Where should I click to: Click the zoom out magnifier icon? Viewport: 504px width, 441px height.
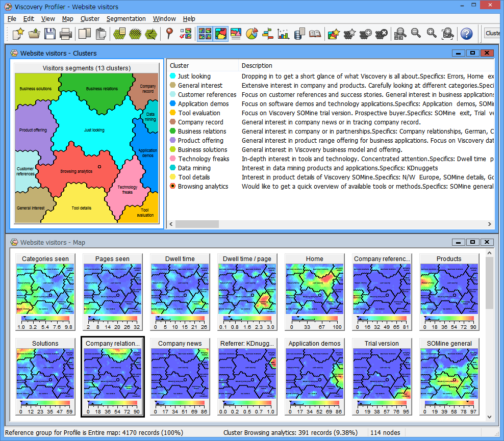pyautogui.click(x=416, y=34)
